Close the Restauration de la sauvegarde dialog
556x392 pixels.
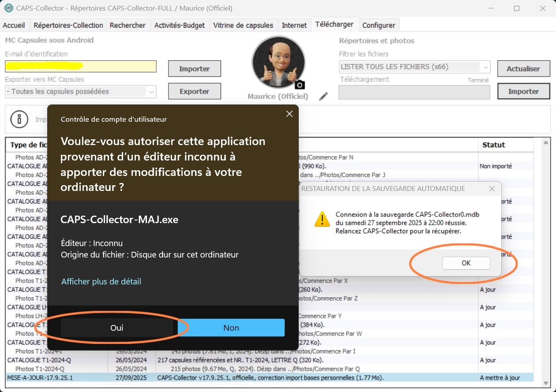[x=492, y=189]
